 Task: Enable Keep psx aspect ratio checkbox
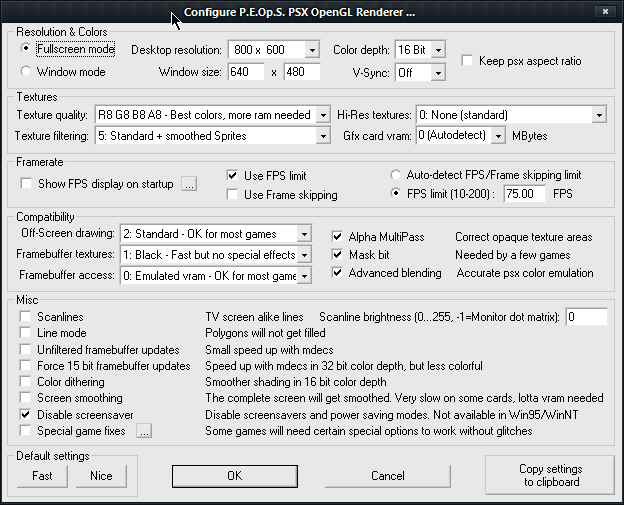coord(467,60)
